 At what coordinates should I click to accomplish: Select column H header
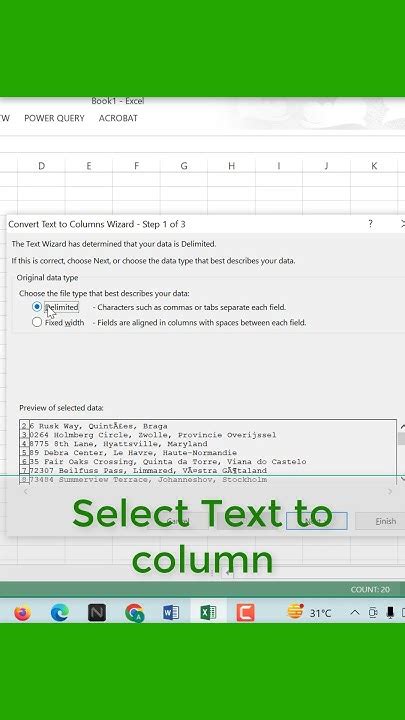[x=231, y=166]
